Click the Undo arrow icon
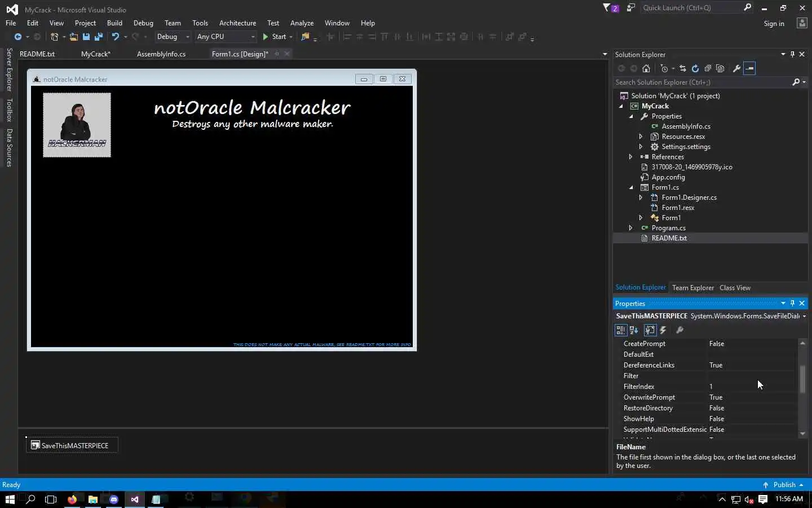Image resolution: width=812 pixels, height=508 pixels. pos(115,37)
